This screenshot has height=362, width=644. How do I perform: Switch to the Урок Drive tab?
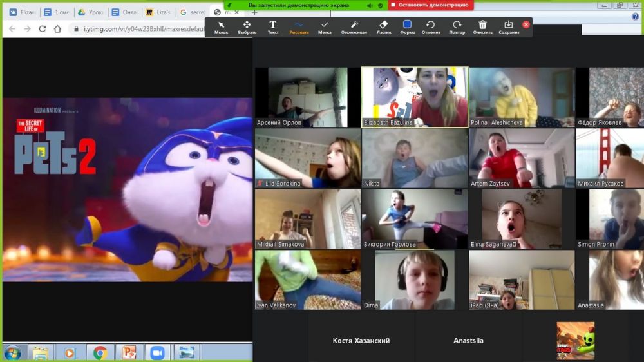click(91, 12)
